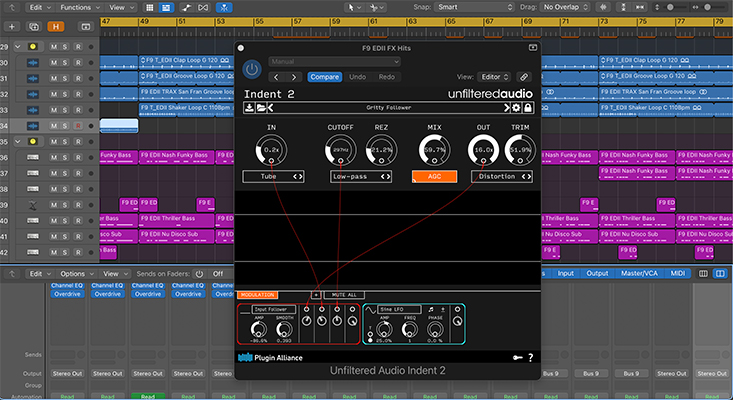Viewport: 733px width, 400px height.
Task: Switch mixer to MIDI tab
Action: click(x=677, y=273)
